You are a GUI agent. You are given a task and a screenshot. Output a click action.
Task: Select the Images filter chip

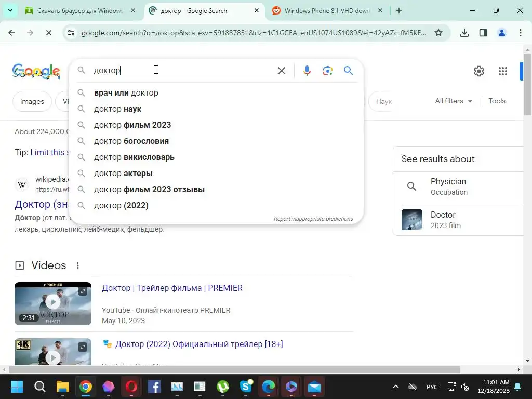[x=32, y=101]
